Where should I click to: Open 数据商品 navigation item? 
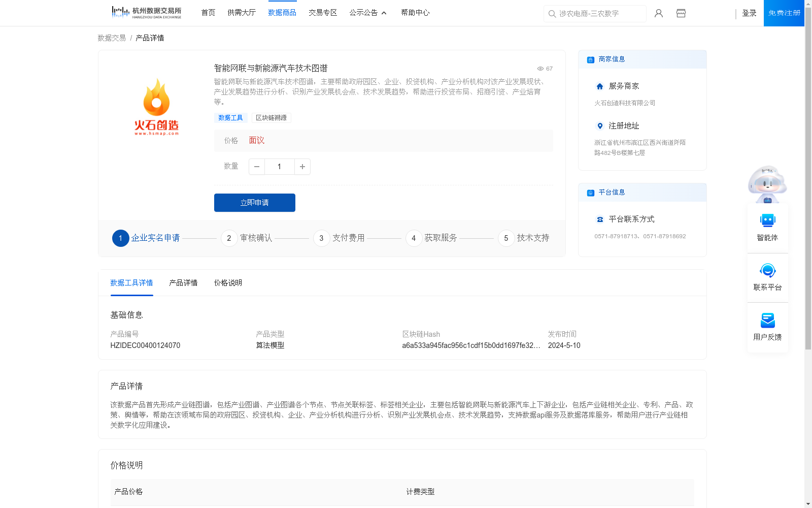point(282,13)
